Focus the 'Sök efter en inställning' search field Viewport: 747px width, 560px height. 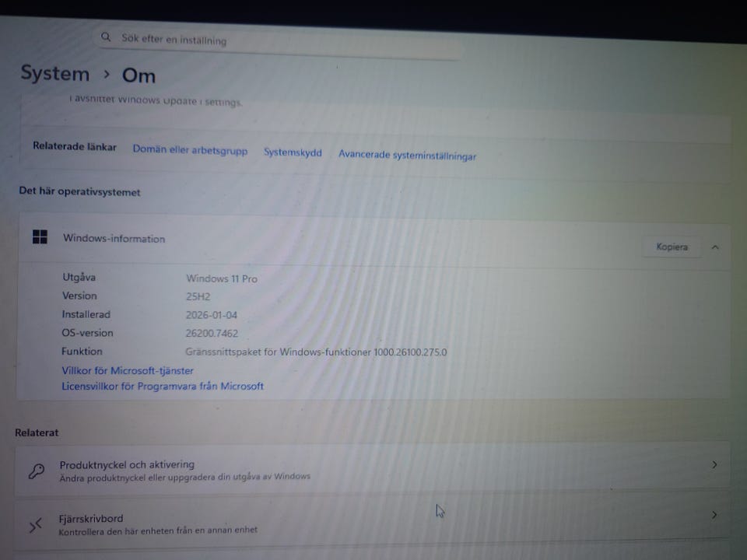(x=279, y=43)
